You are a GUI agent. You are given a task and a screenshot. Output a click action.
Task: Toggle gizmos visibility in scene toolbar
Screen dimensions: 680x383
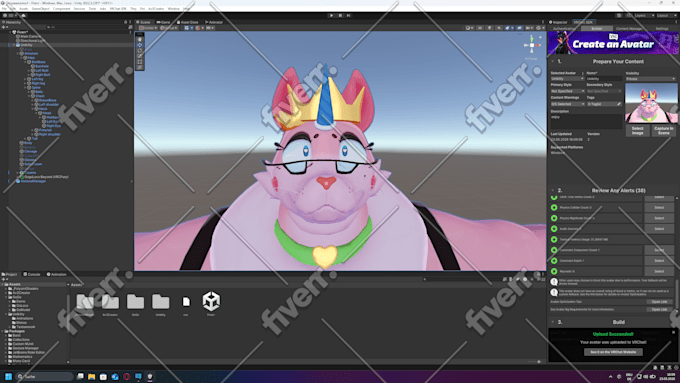click(538, 28)
